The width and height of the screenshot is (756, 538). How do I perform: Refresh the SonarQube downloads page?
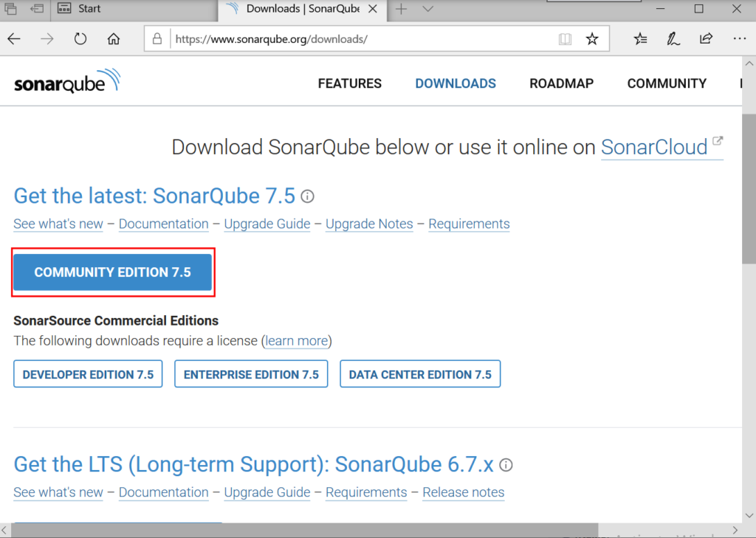click(80, 38)
